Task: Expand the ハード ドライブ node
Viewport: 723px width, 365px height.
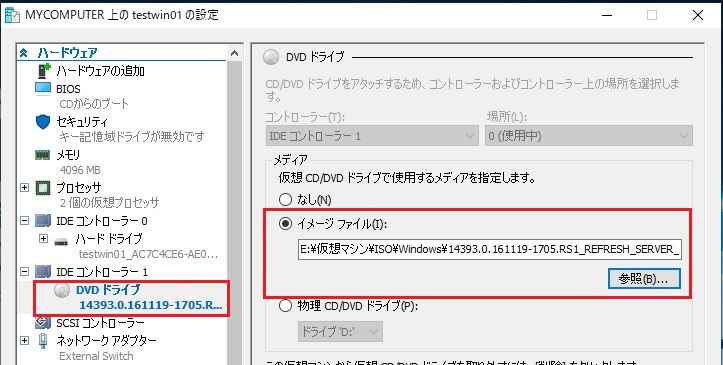Action: pos(43,239)
